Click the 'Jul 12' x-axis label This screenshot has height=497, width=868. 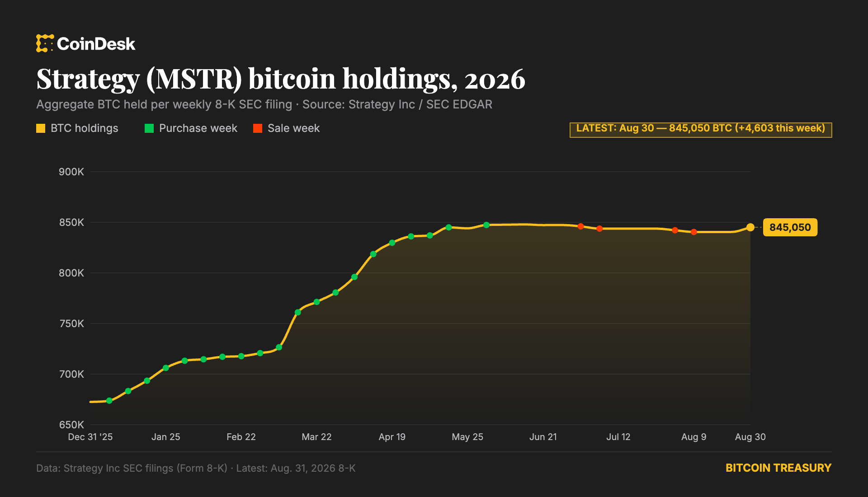618,437
